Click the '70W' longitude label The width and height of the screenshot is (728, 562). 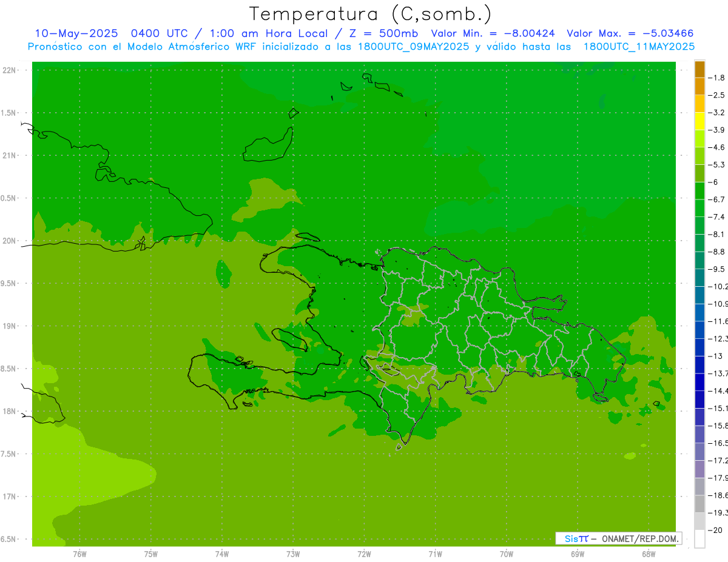[x=507, y=554]
